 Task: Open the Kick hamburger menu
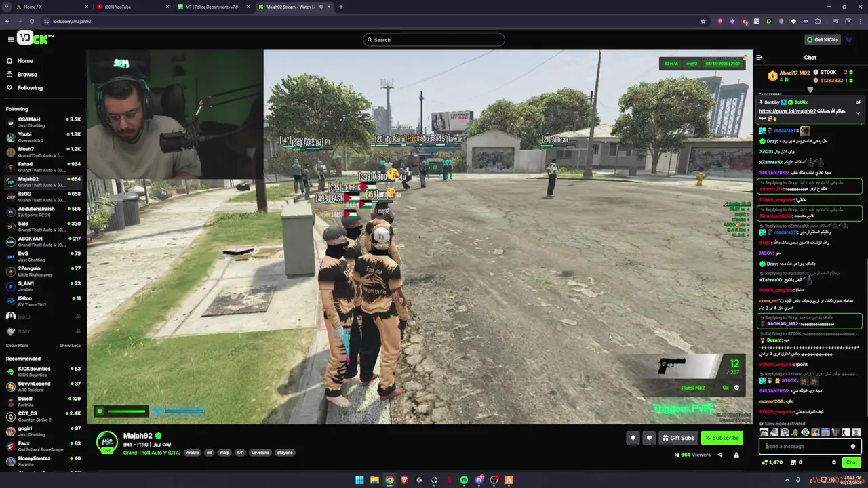(x=10, y=39)
